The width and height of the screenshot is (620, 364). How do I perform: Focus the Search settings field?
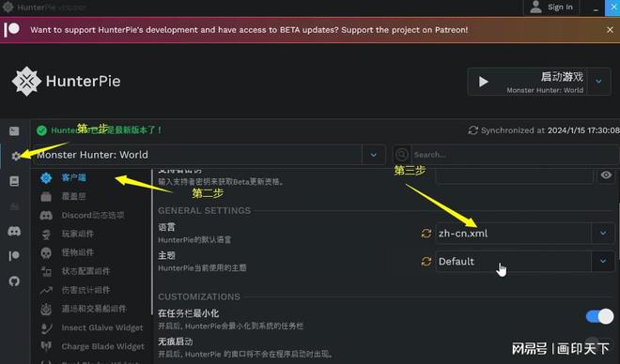pyautogui.click(x=514, y=155)
